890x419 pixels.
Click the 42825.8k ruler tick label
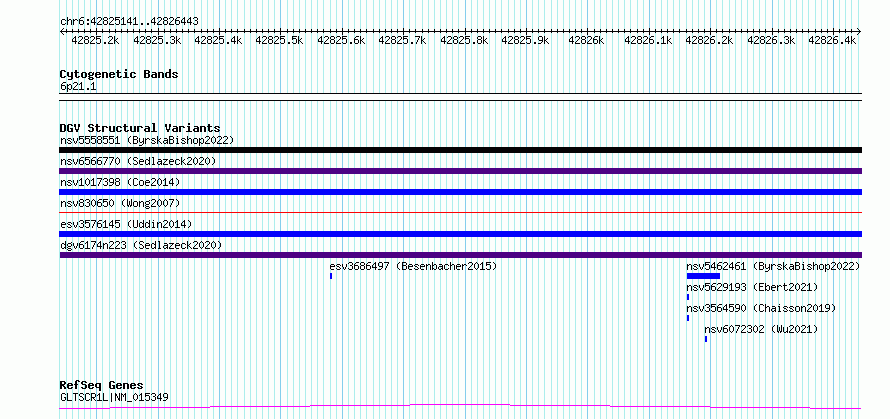(x=464, y=40)
